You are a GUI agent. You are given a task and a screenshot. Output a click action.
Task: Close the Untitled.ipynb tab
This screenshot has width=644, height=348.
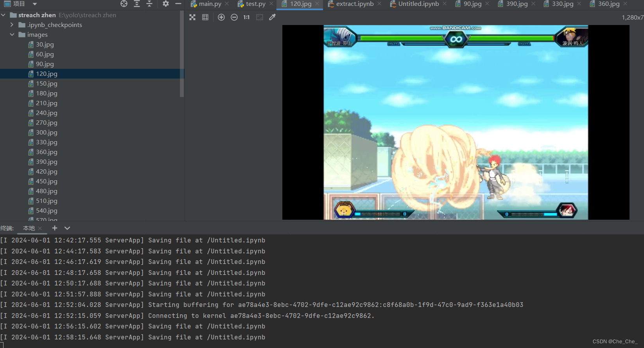[445, 4]
